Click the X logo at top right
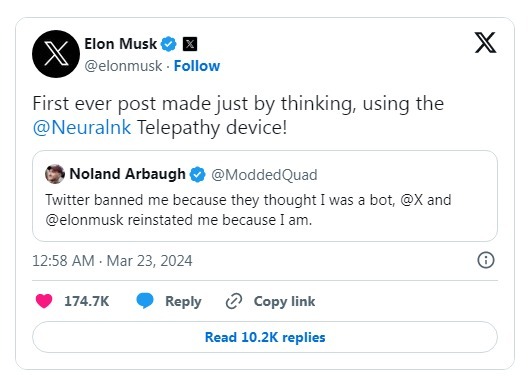The height and width of the screenshot is (382, 531). (485, 43)
